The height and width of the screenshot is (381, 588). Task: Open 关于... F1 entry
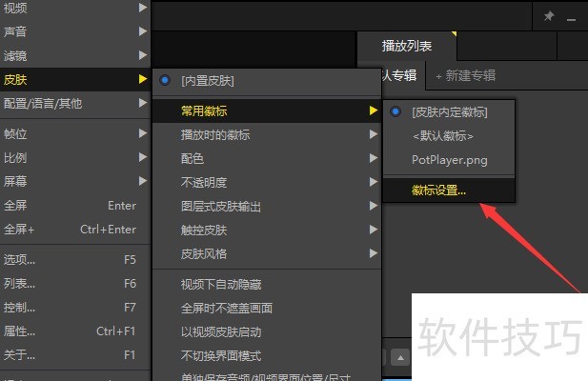[75, 354]
